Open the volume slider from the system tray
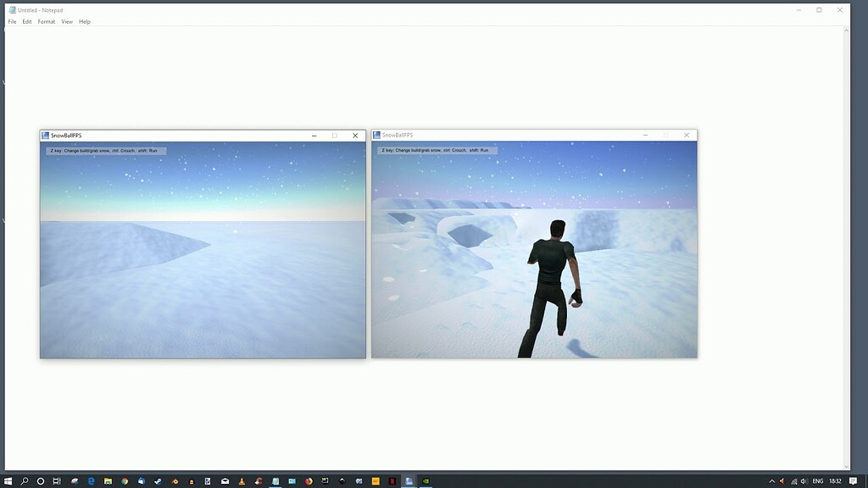Image resolution: width=868 pixels, height=488 pixels. point(804,480)
